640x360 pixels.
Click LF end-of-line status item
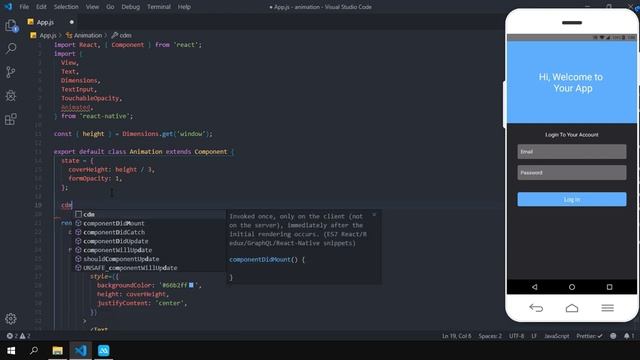coord(534,336)
